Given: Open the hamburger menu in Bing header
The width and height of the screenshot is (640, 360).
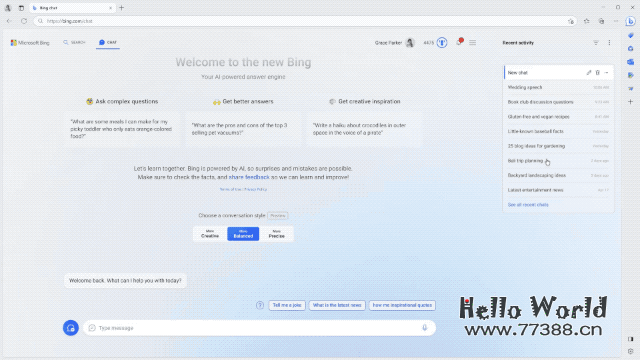Looking at the screenshot, I should (473, 42).
